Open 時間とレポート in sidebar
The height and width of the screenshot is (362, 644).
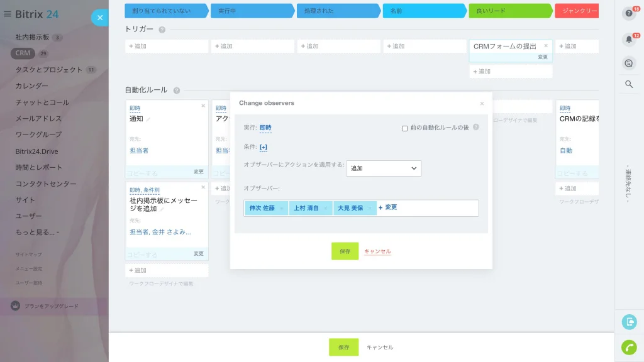click(x=38, y=167)
